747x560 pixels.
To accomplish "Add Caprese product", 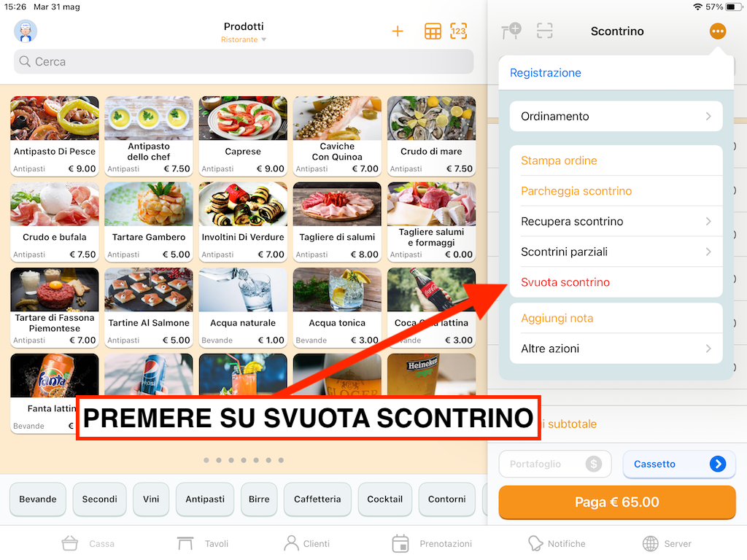I will (x=243, y=136).
